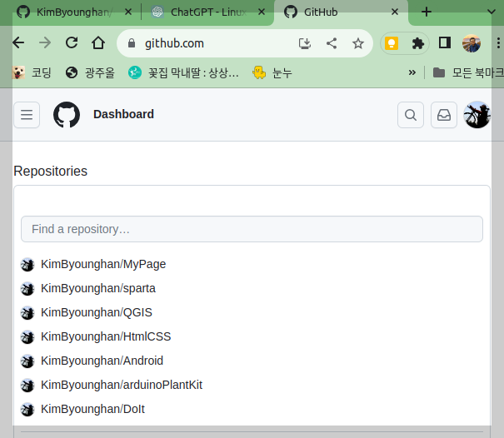This screenshot has width=504, height=438.
Task: Open the KimByounghan/sparta repository
Action: pos(98,288)
